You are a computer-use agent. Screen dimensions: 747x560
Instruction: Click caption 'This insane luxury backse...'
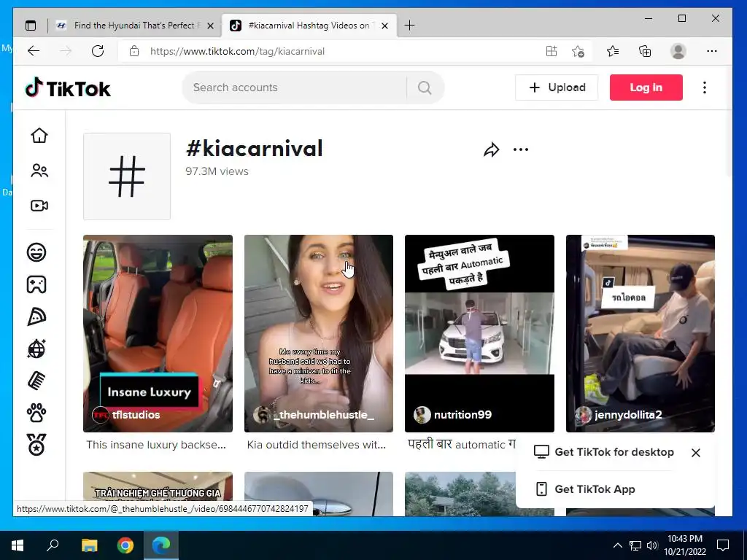click(156, 445)
